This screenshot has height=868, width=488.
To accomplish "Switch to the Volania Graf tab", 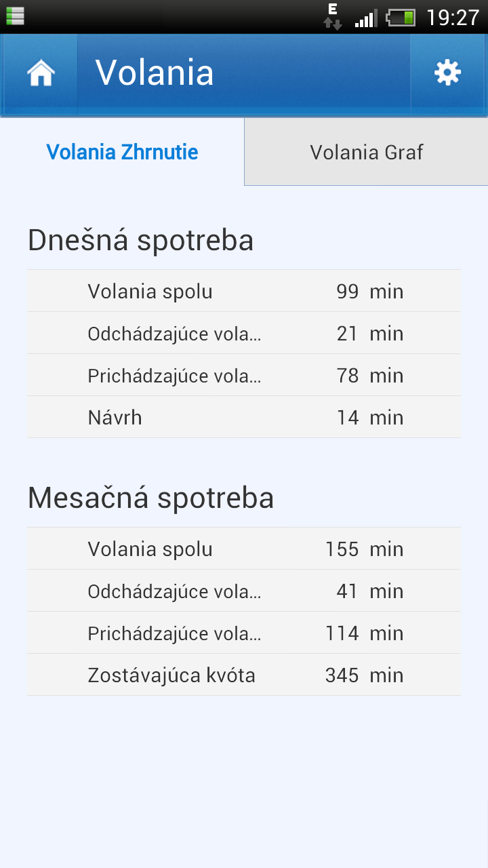I will click(366, 152).
